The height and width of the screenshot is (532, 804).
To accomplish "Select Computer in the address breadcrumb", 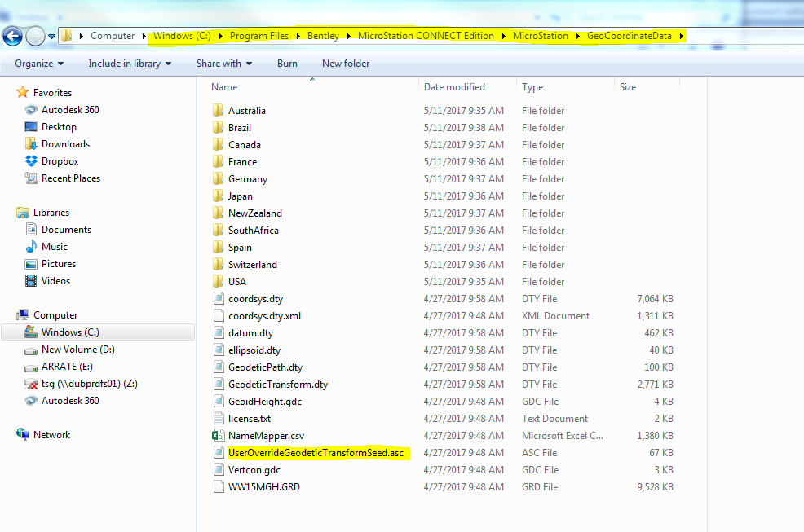I will point(113,36).
